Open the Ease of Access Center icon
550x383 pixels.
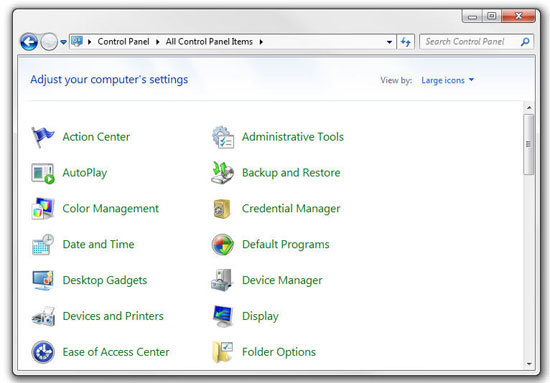point(42,352)
